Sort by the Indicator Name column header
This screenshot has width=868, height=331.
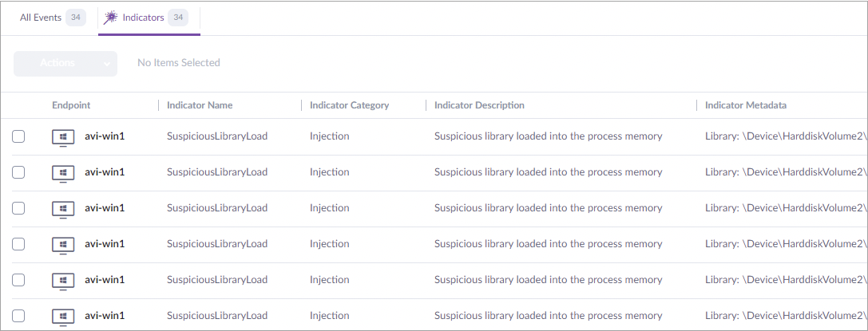coord(200,105)
